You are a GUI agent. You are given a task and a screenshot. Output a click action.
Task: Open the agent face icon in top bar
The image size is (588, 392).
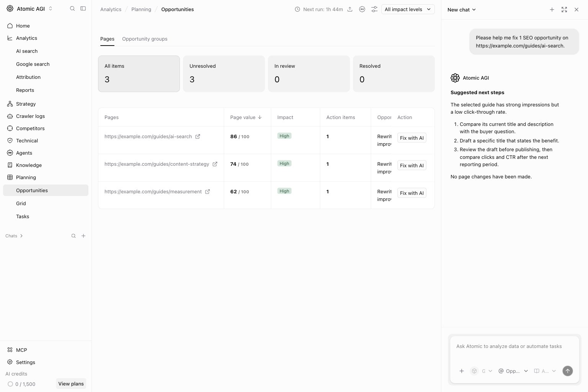(362, 9)
